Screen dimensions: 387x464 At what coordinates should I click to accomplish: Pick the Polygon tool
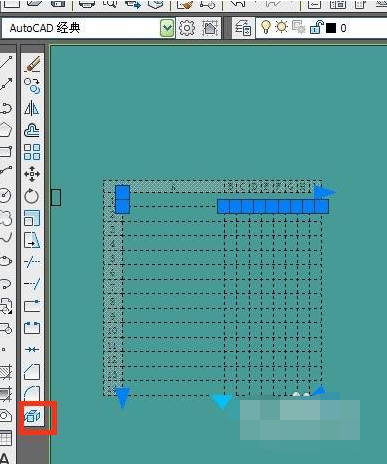click(x=6, y=130)
